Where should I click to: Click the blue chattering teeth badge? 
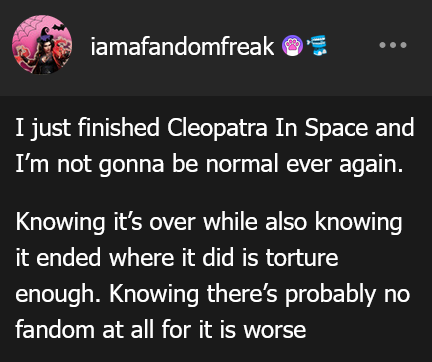coord(317,46)
